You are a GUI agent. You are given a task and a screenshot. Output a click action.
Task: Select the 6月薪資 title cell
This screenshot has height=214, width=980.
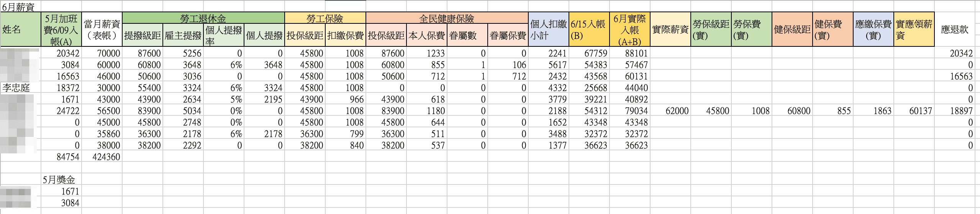click(x=21, y=7)
